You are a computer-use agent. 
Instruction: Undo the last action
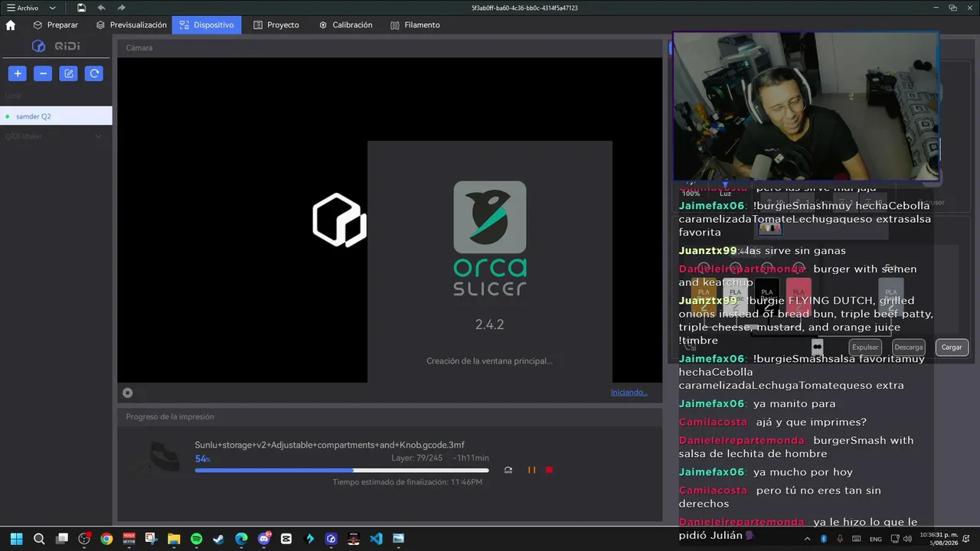pos(101,8)
